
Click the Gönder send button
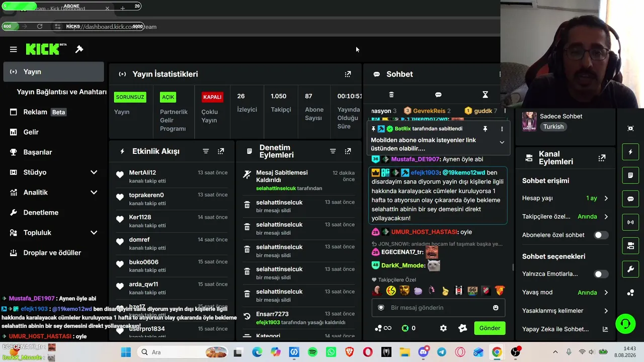click(x=490, y=328)
